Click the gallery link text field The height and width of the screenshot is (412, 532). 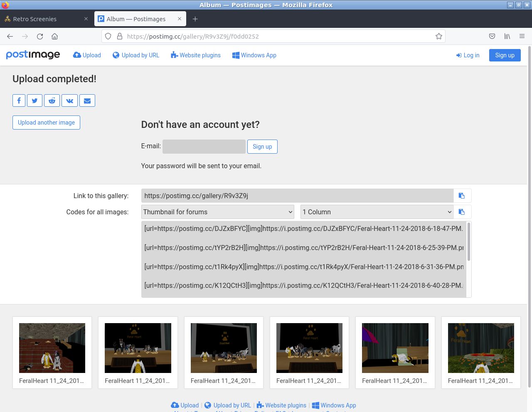tap(297, 196)
